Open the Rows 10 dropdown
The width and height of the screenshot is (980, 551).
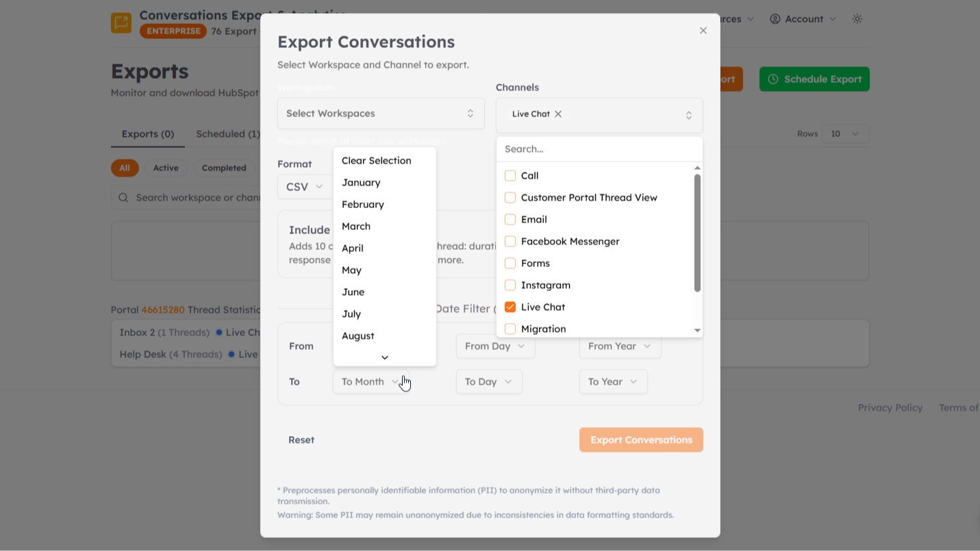point(846,134)
